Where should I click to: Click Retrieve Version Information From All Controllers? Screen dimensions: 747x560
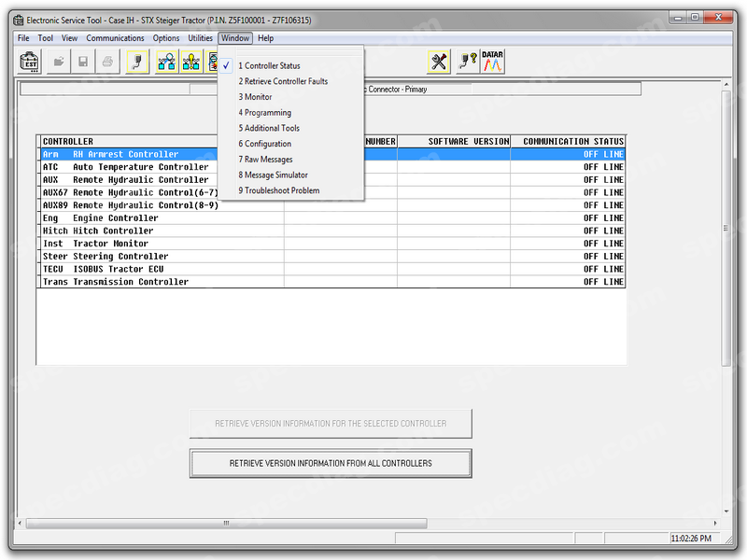coord(331,463)
